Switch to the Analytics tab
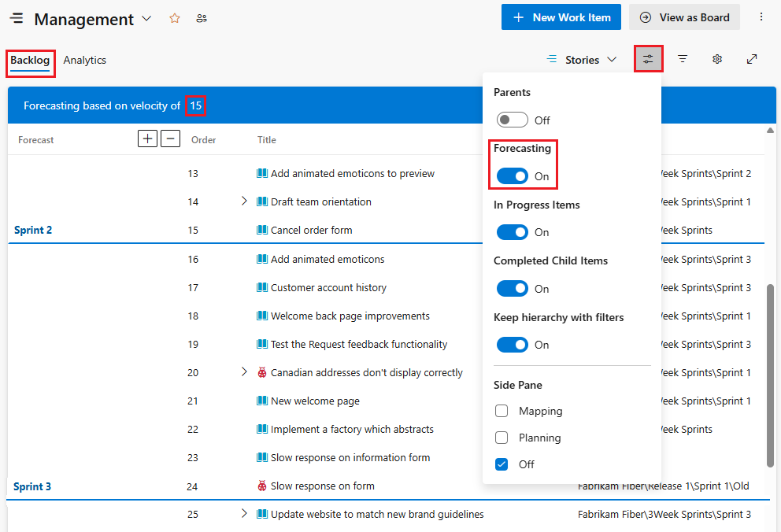Viewport: 781px width, 532px height. pos(84,59)
